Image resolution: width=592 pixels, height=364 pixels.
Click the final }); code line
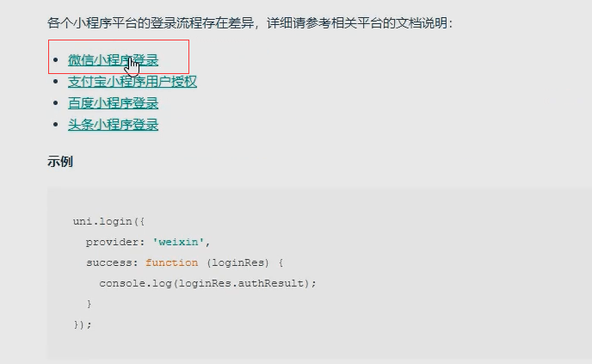click(x=83, y=324)
